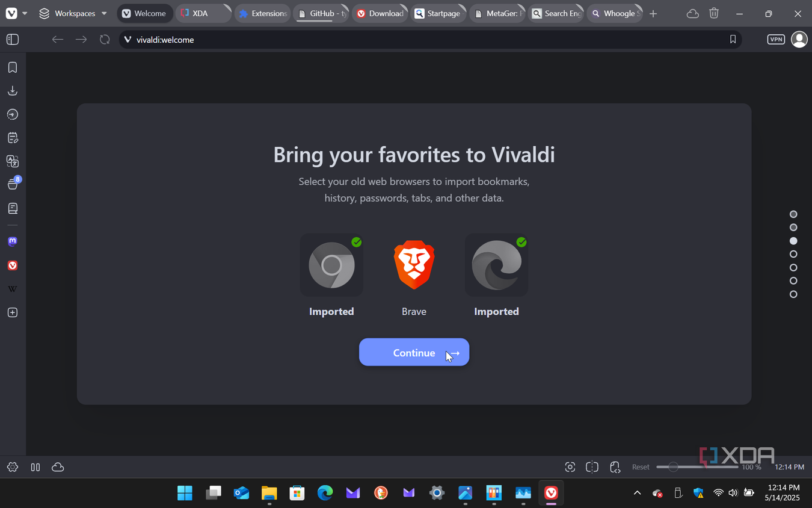Select the Brave browser for import
Viewport: 812px width, 508px height.
(414, 265)
